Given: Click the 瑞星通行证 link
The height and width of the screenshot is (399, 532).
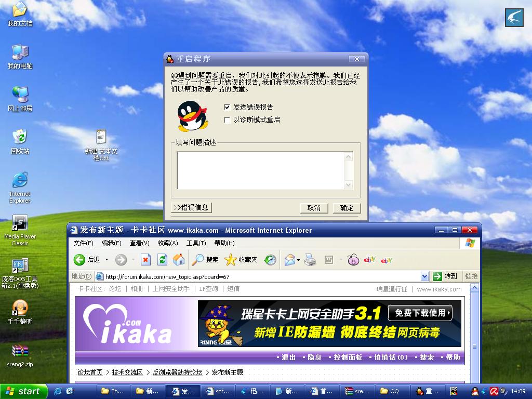Looking at the screenshot, I should click(x=392, y=289).
